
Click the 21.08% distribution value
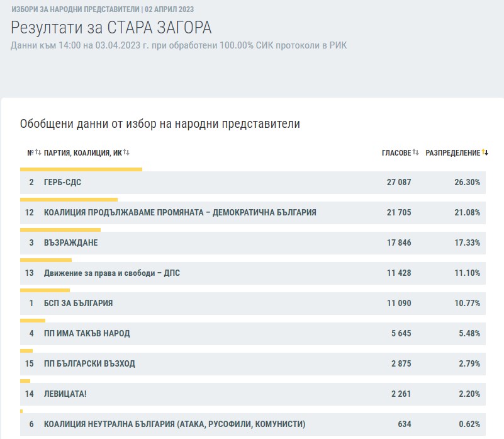468,213
